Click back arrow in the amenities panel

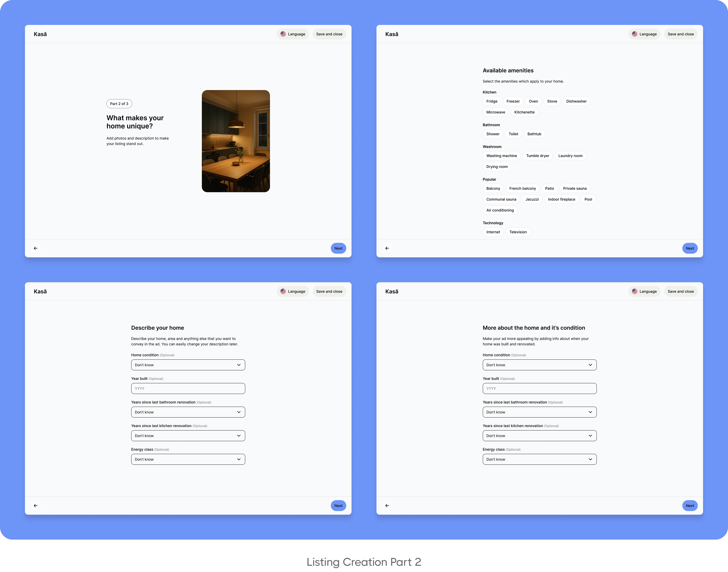click(387, 248)
